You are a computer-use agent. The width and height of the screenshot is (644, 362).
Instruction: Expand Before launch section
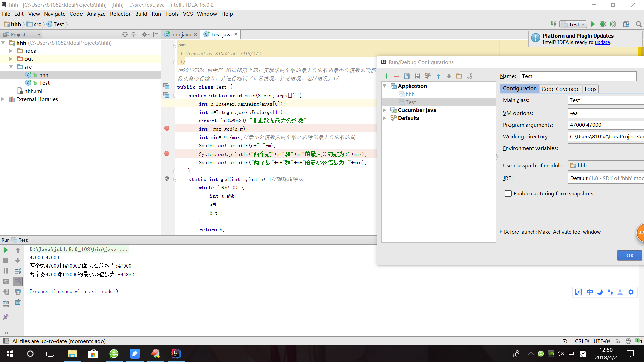501,232
